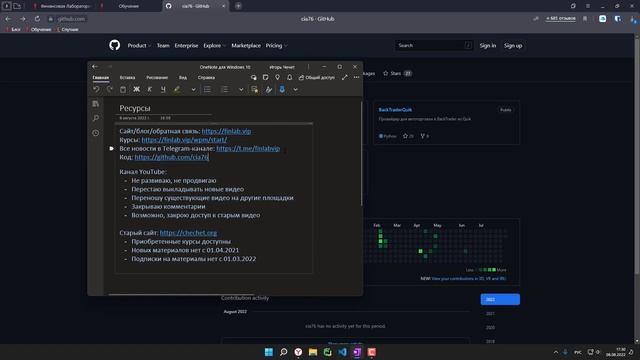Open Marketplace on GitHub header
640x360 pixels.
click(246, 46)
